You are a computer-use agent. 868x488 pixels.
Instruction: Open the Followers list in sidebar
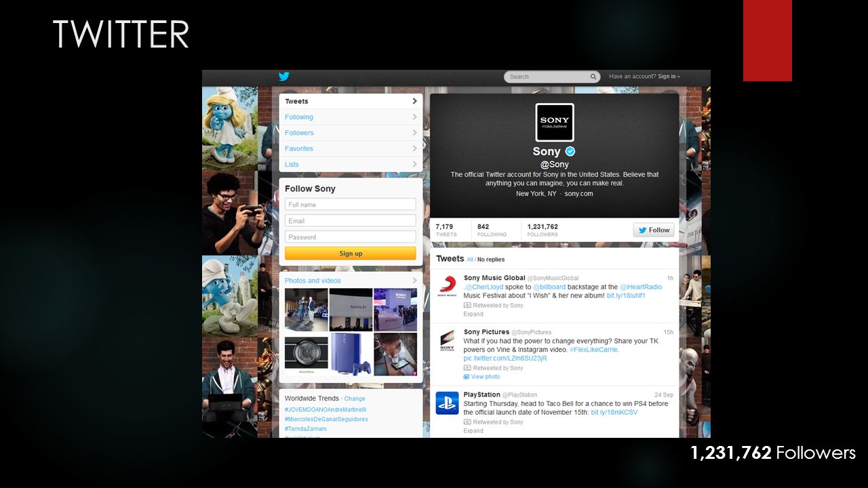[351, 133]
